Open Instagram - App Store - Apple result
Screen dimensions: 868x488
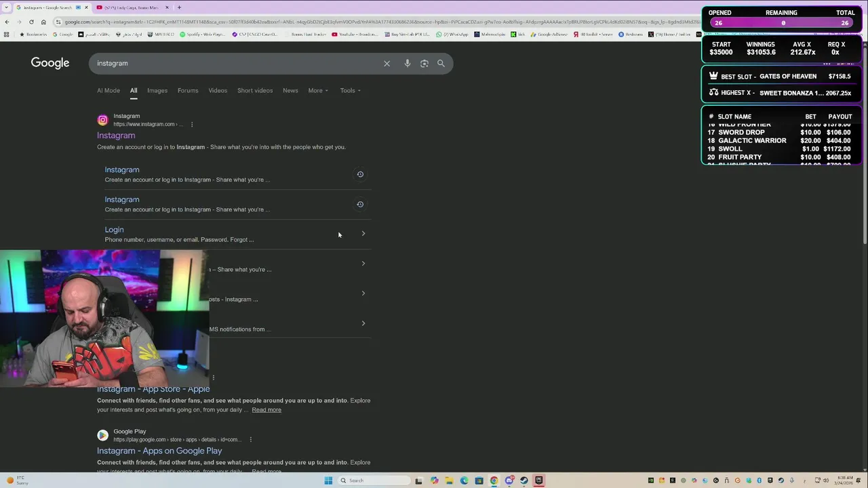(x=153, y=389)
